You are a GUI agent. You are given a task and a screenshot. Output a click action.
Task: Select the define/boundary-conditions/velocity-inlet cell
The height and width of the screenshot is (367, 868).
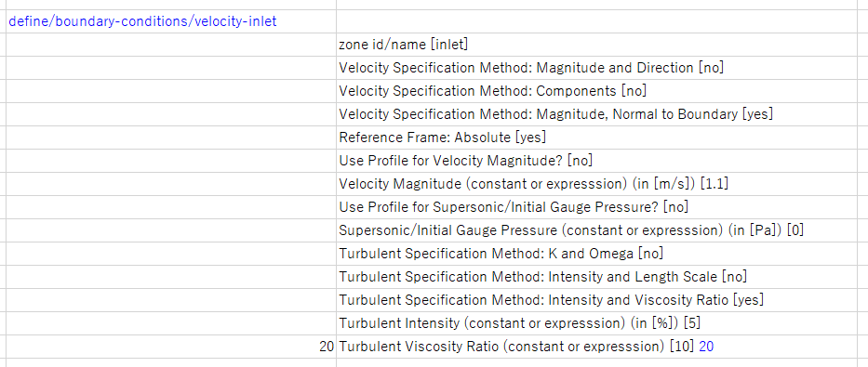coord(171,21)
